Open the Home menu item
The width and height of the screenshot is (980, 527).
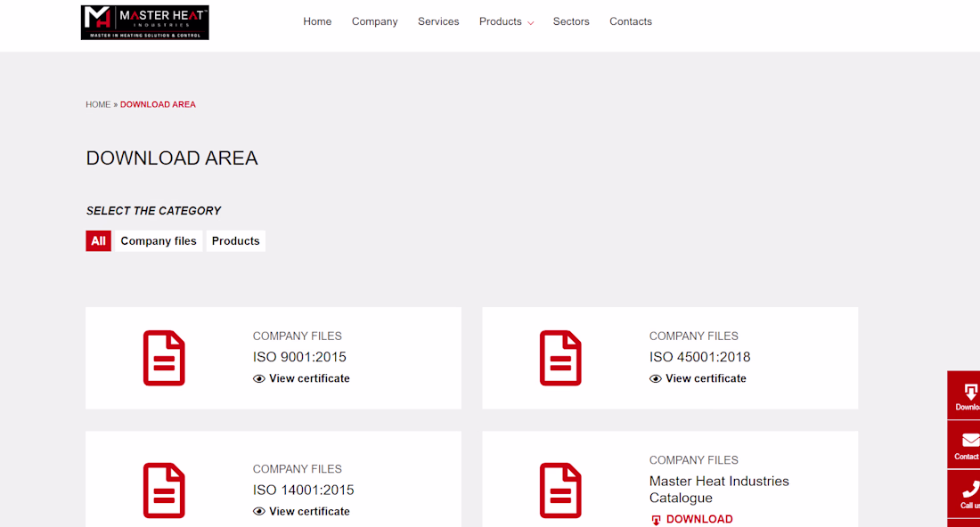coord(317,21)
